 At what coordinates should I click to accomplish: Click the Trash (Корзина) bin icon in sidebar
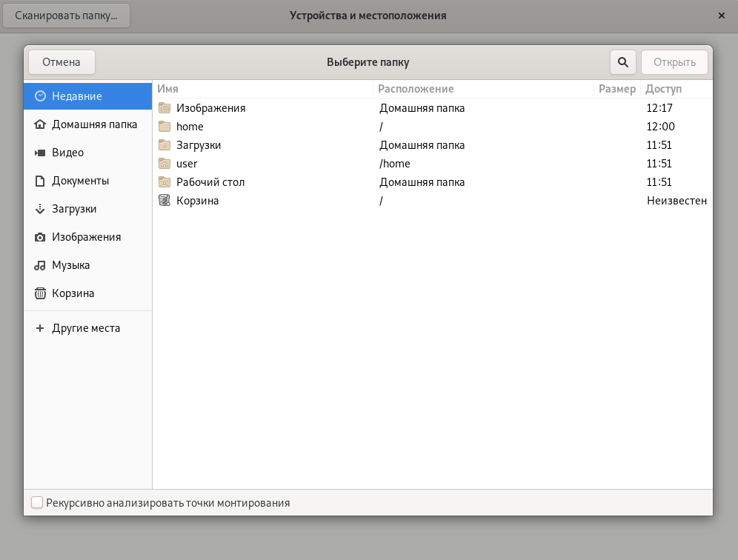40,293
